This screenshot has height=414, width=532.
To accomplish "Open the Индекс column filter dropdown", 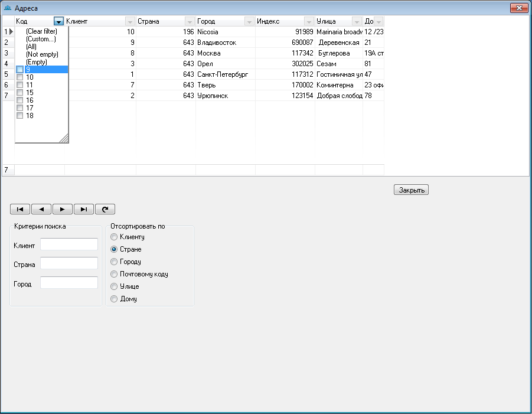I will 309,21.
